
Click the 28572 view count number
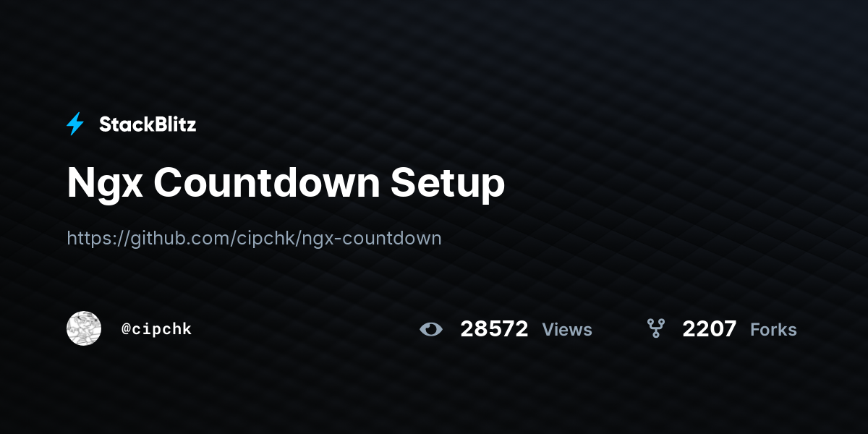pos(494,329)
